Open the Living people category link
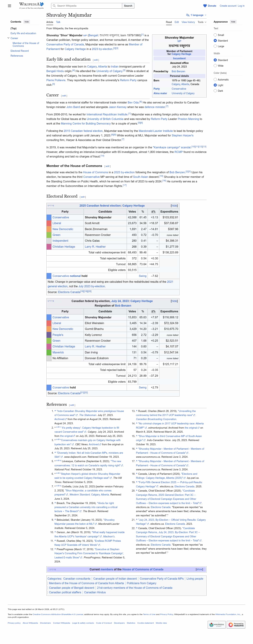 [x=195, y=579]
